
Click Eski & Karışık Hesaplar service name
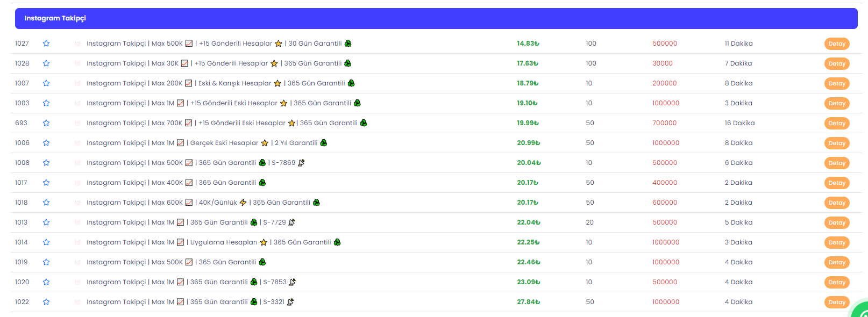point(220,83)
